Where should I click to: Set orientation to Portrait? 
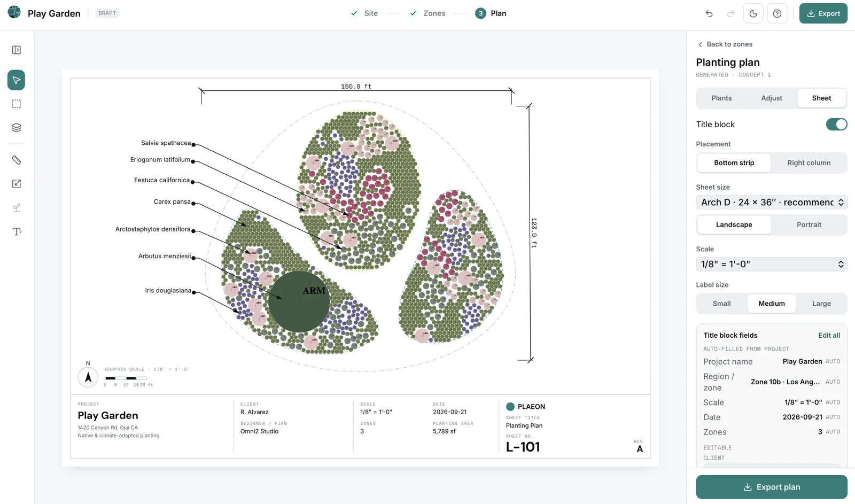click(x=809, y=224)
